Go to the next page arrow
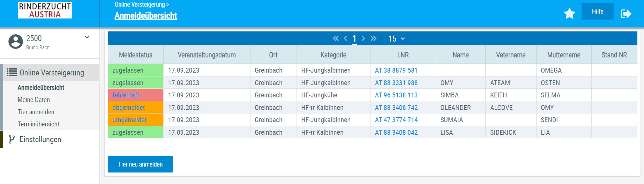Screen dimensions: 644x184 (364, 38)
